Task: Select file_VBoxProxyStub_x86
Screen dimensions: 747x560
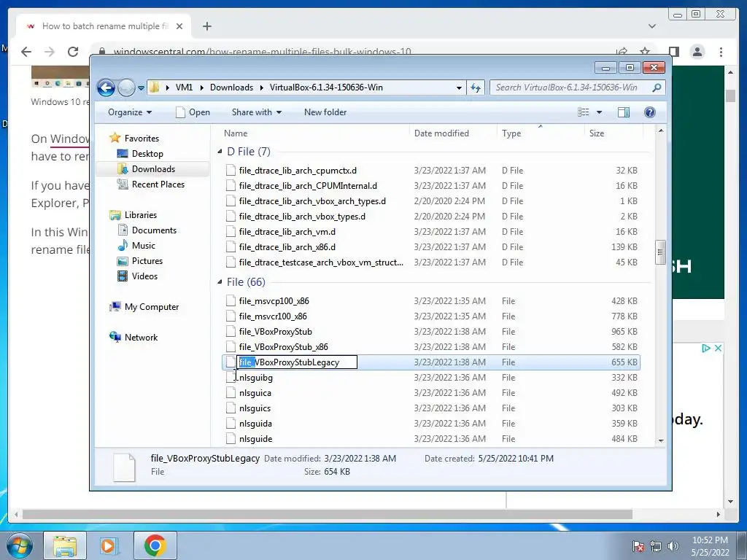Action: [x=283, y=347]
